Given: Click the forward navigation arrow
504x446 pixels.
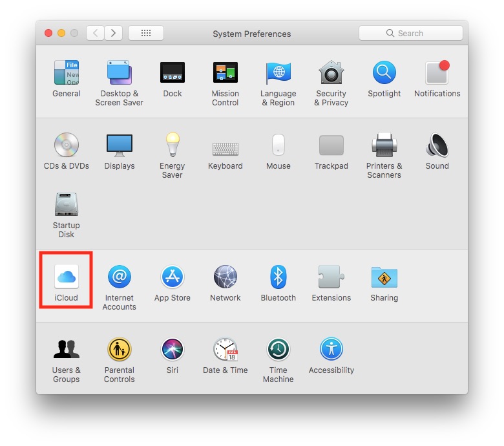Looking at the screenshot, I should [113, 33].
